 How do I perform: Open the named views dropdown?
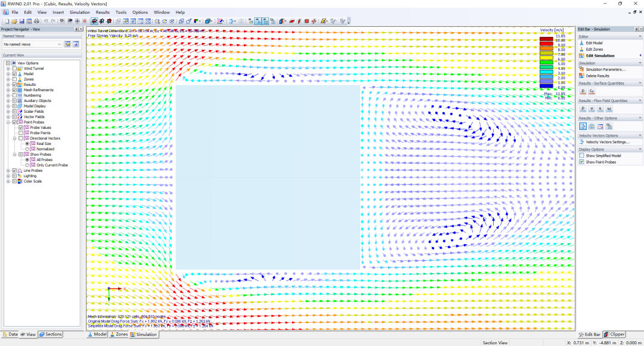point(59,44)
